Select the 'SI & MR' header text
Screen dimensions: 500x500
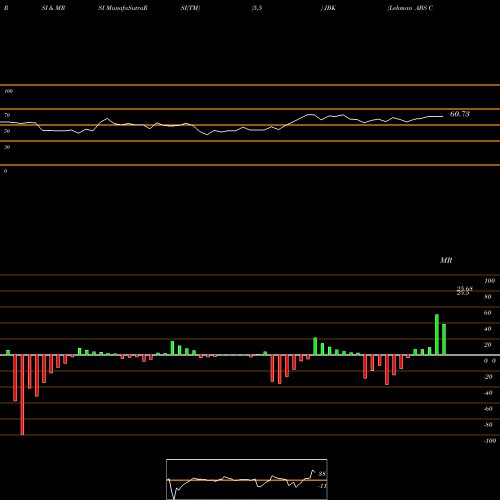point(53,8)
